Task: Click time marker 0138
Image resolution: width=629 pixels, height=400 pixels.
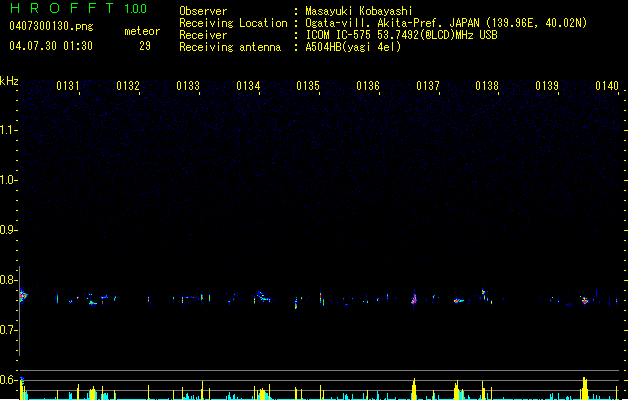Action: point(487,86)
